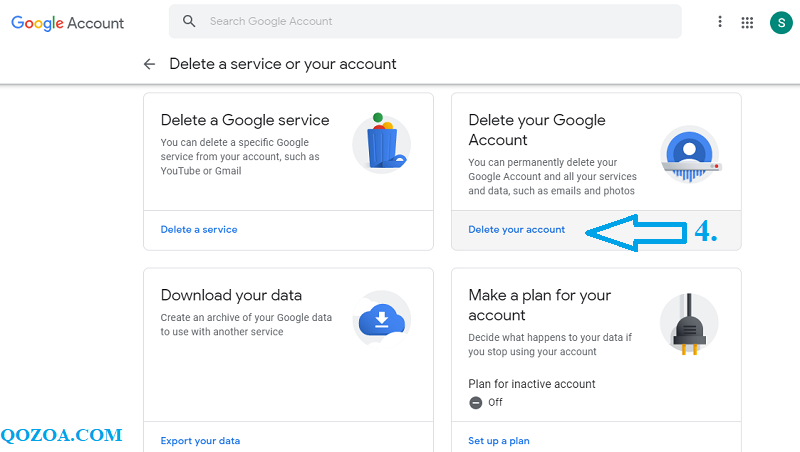800x452 pixels.
Task: Click the green S profile avatar
Action: click(x=780, y=22)
